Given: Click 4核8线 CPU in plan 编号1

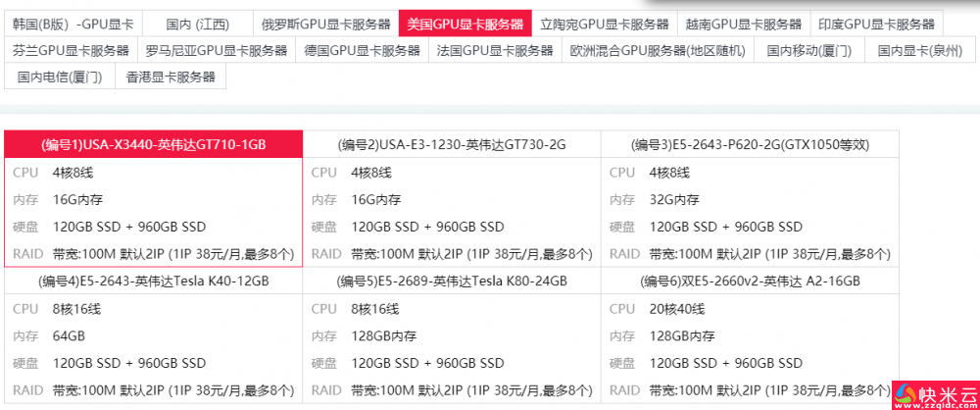Looking at the screenshot, I should 73,173.
